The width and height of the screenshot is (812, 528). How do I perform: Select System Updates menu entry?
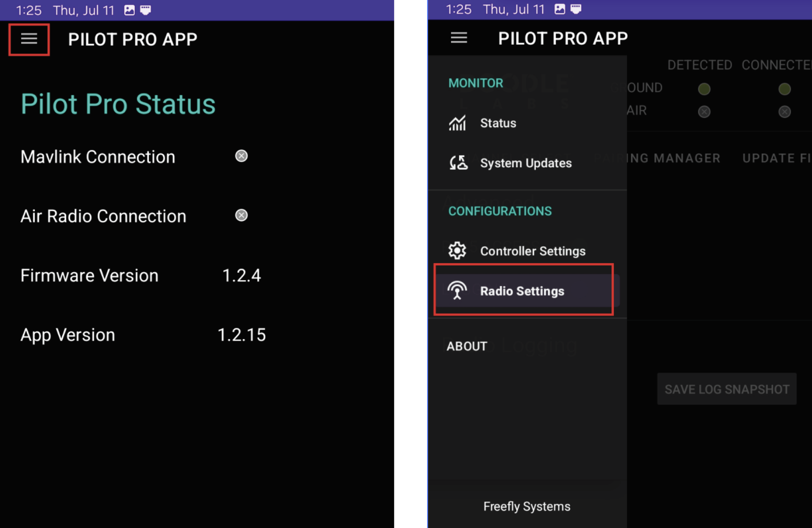click(x=526, y=163)
